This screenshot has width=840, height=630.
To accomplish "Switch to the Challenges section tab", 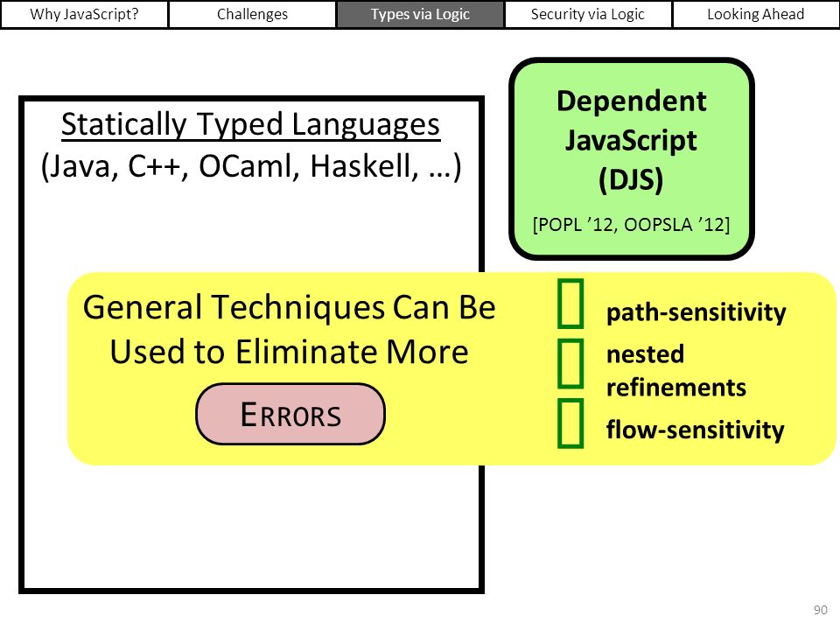I will 252,14.
